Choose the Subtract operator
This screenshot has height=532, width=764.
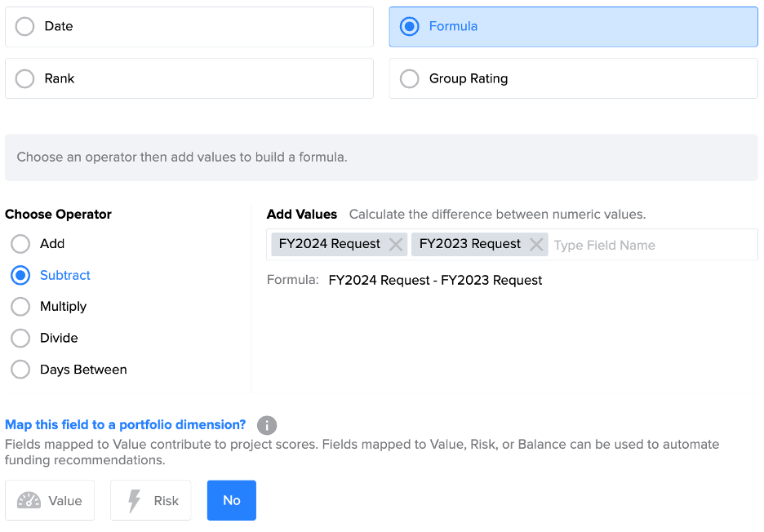click(x=20, y=275)
